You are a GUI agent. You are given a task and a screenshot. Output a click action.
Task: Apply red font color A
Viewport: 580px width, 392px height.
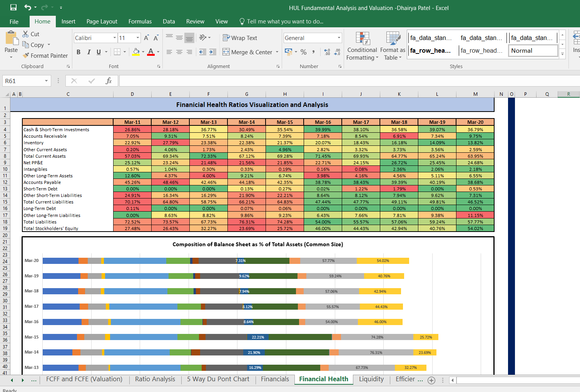tap(151, 52)
